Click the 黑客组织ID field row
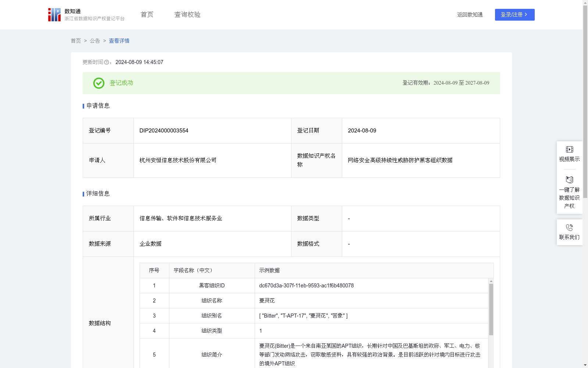 click(314, 286)
